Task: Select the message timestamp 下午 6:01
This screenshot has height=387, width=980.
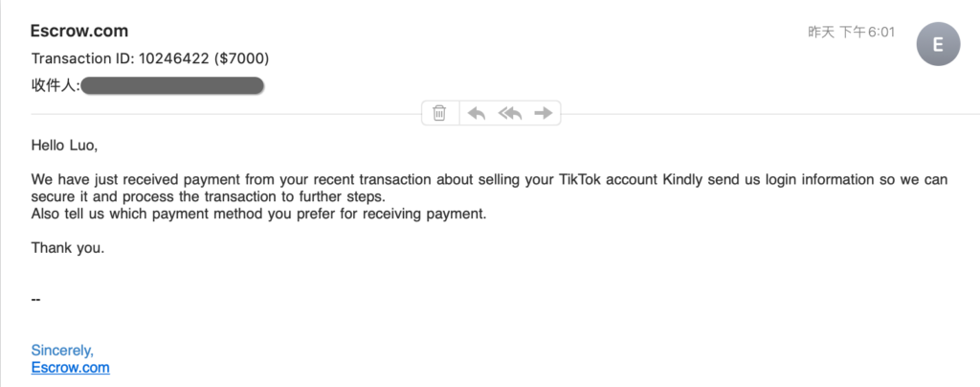Action: click(865, 32)
